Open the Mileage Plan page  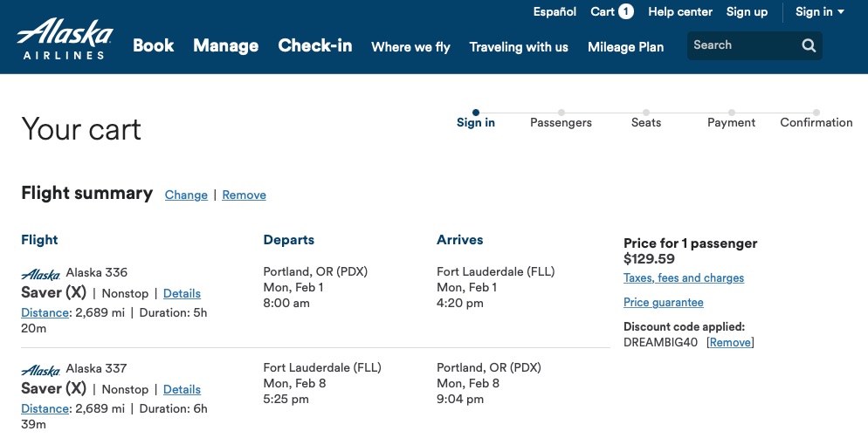[x=625, y=47]
